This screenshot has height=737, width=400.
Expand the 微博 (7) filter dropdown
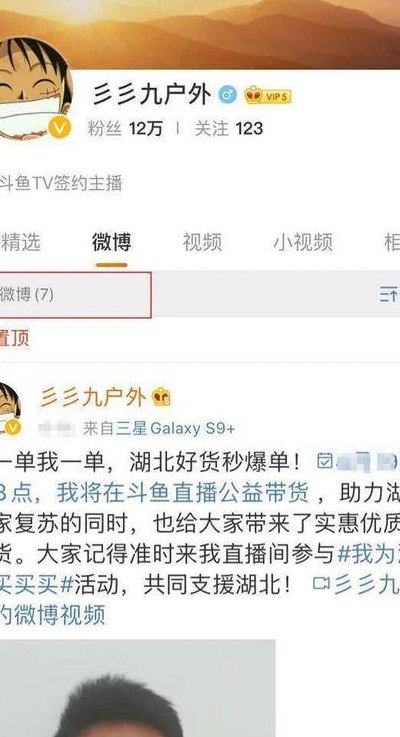(75, 295)
